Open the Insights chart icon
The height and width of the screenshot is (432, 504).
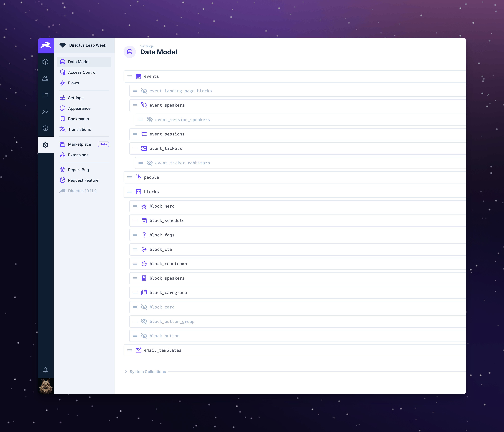click(46, 112)
